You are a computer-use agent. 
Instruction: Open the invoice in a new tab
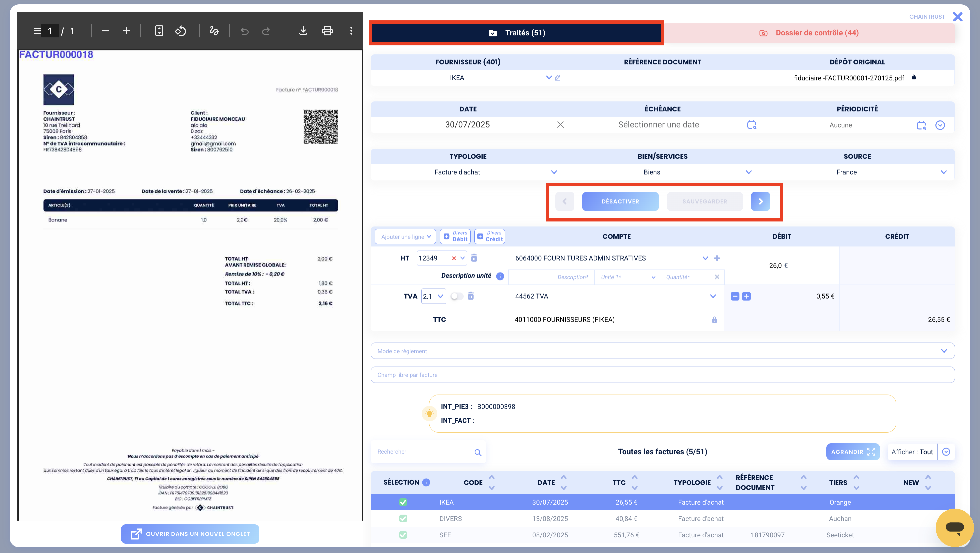(x=190, y=534)
